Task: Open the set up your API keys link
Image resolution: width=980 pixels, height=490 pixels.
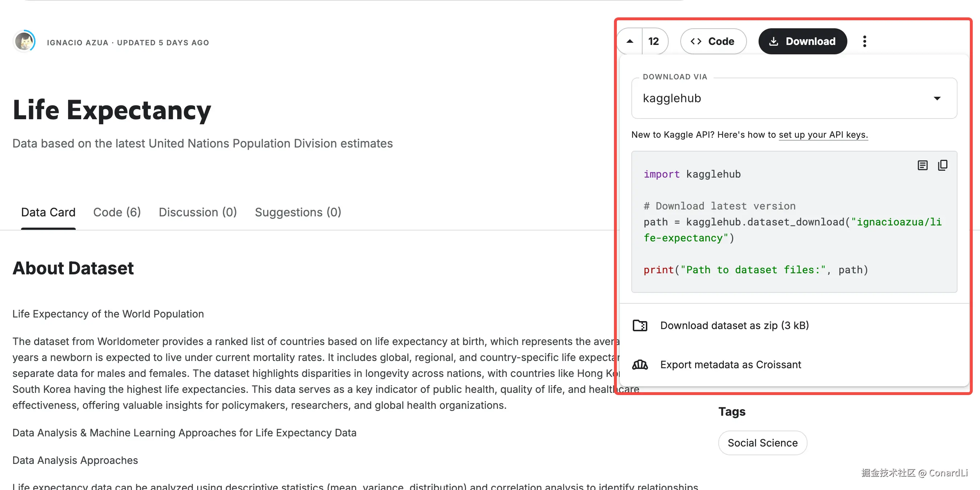Action: tap(823, 135)
